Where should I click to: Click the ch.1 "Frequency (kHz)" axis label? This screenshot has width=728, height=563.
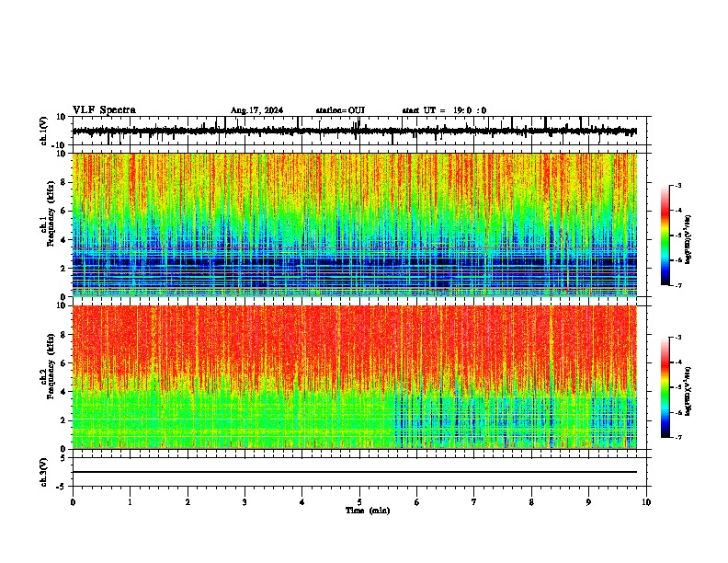(x=51, y=213)
